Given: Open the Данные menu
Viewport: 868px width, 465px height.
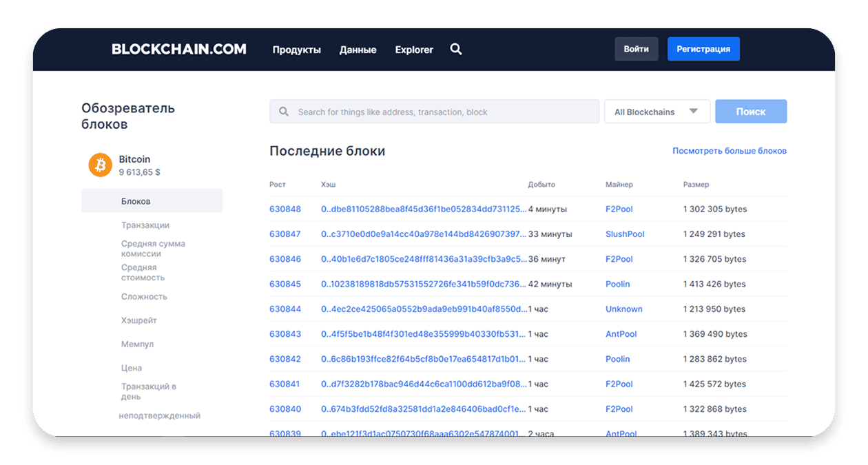Looking at the screenshot, I should coord(358,50).
